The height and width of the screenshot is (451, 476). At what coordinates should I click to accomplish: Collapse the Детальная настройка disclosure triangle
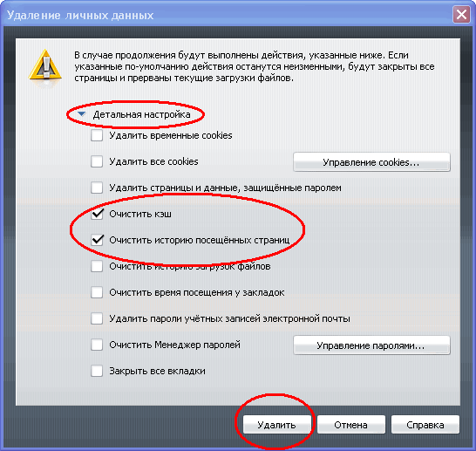(82, 114)
